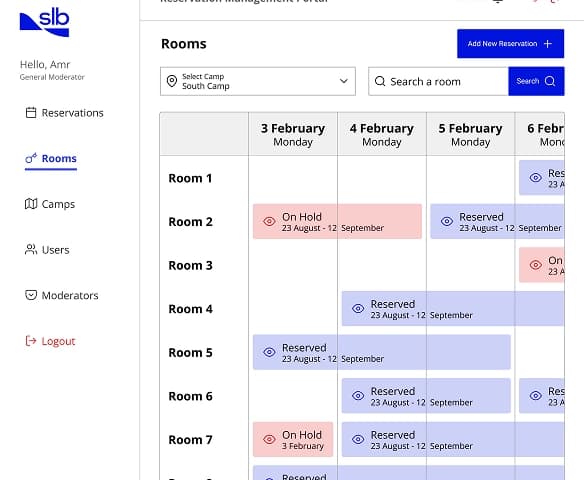Image resolution: width=584 pixels, height=480 pixels.
Task: Click eye icon on Room 6 second reservation
Action: 536,395
